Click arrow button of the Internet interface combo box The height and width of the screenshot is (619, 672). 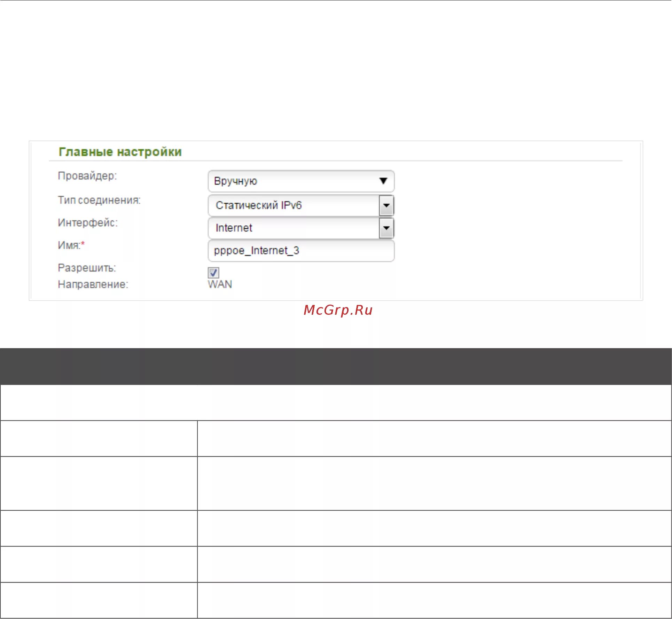386,228
